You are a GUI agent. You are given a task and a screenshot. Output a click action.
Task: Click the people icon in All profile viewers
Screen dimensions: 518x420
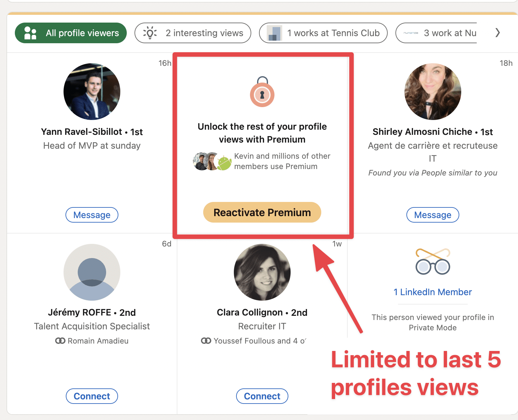(x=30, y=33)
